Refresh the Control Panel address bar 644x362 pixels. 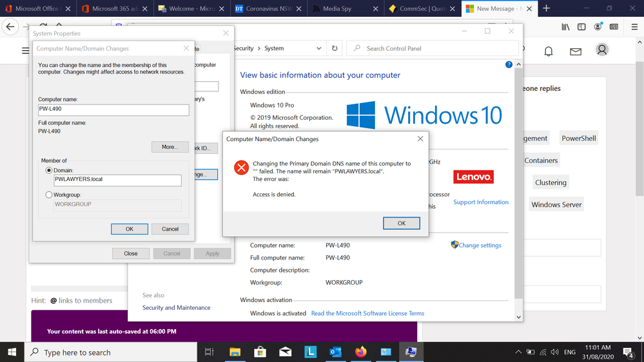[x=335, y=48]
